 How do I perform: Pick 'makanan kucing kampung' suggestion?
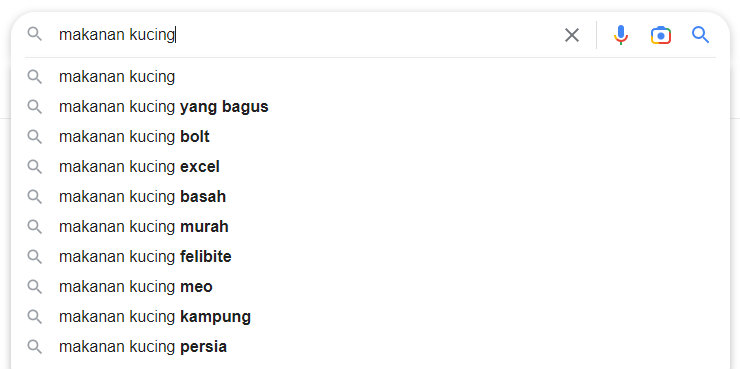(370, 317)
